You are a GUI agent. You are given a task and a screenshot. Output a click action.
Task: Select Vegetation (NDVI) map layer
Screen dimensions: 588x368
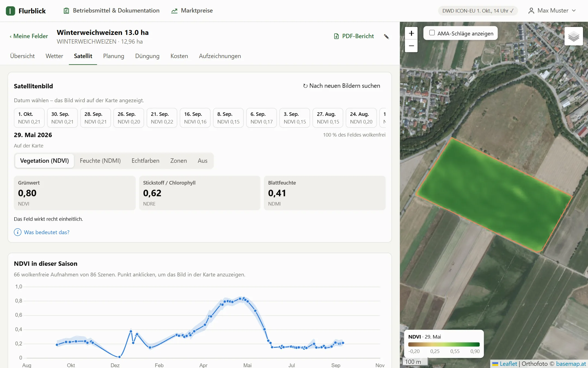pos(44,161)
